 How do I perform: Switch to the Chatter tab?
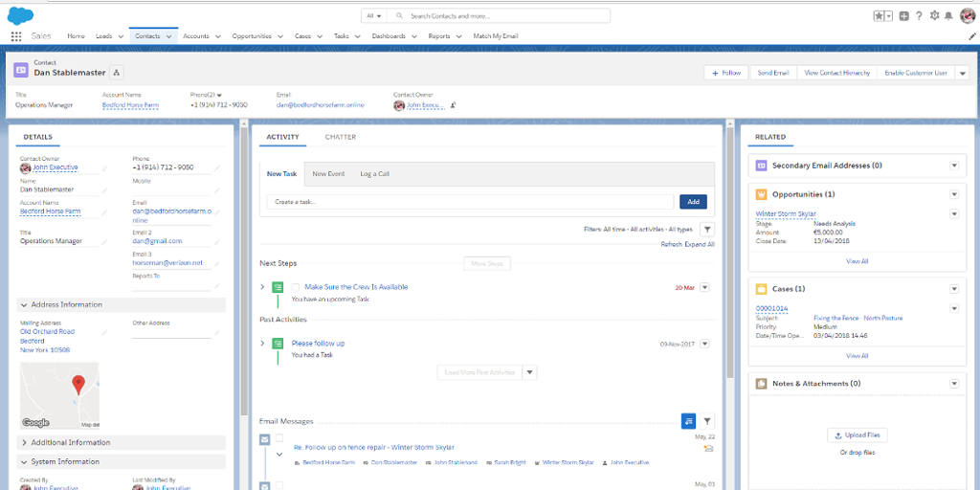tap(340, 137)
